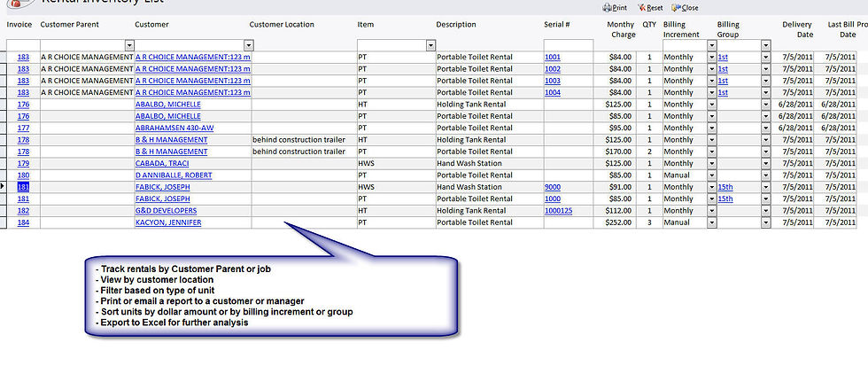Open invoice 182 link

pyautogui.click(x=23, y=211)
